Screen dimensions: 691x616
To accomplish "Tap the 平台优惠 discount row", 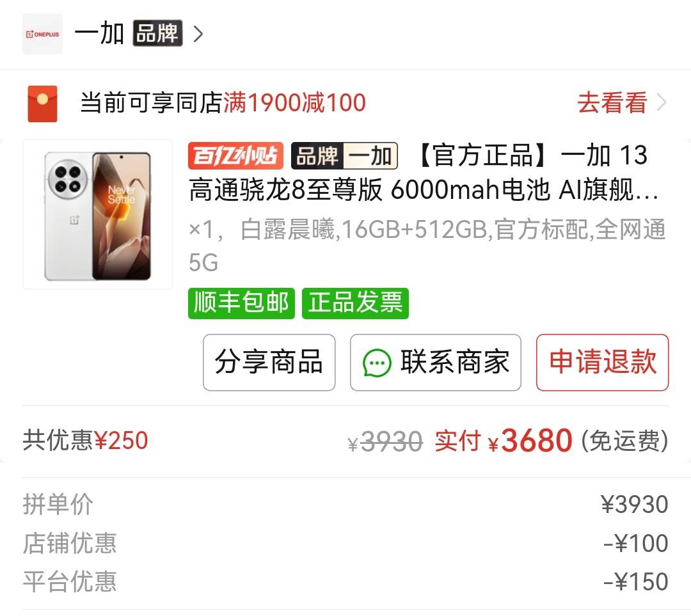I will pos(345,581).
